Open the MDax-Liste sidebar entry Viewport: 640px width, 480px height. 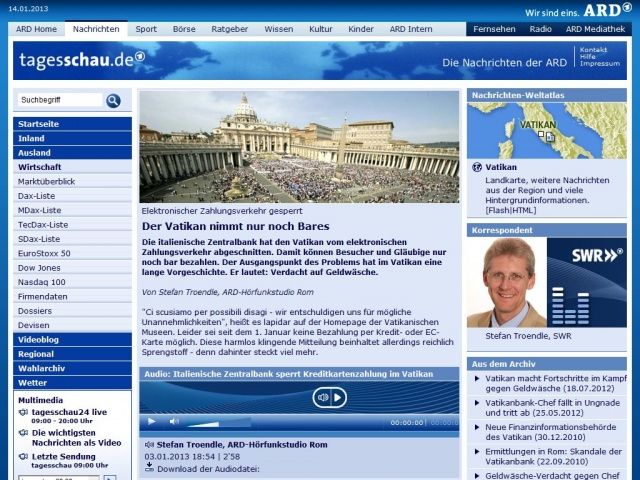tap(72, 210)
